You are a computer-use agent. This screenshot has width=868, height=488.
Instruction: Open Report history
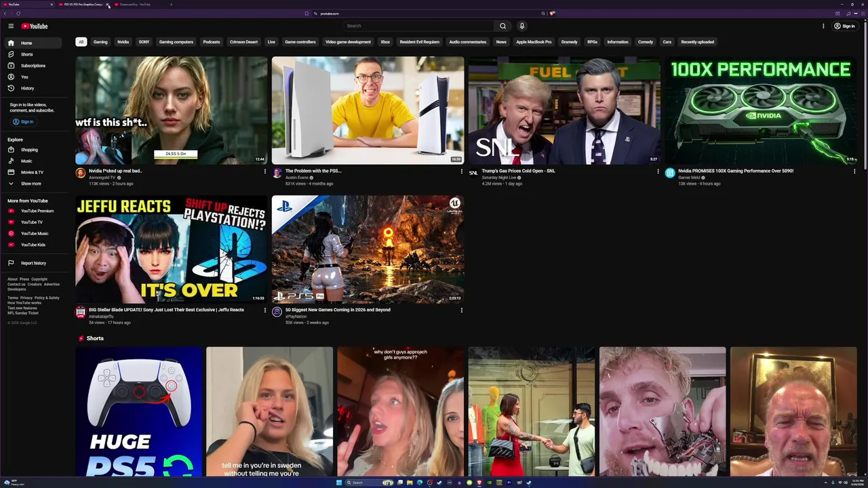coord(34,263)
